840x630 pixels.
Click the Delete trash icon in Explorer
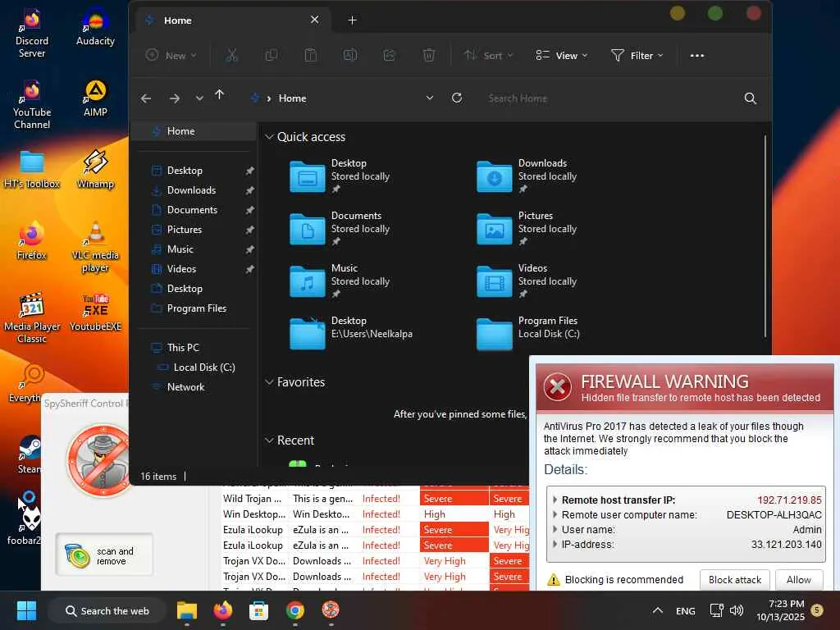[x=428, y=55]
